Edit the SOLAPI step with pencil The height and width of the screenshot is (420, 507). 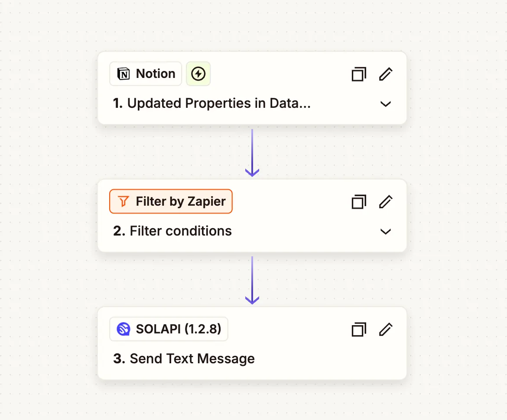click(x=385, y=330)
